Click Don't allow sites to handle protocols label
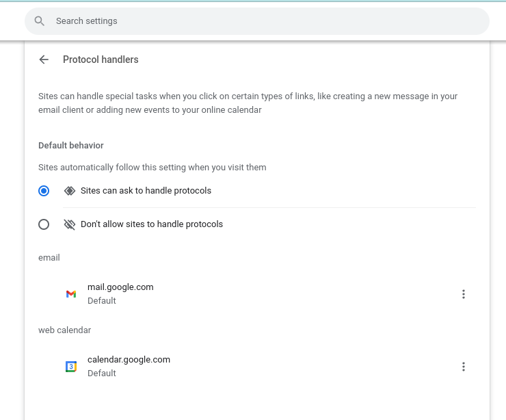Viewport: 506px width, 420px height. click(152, 224)
